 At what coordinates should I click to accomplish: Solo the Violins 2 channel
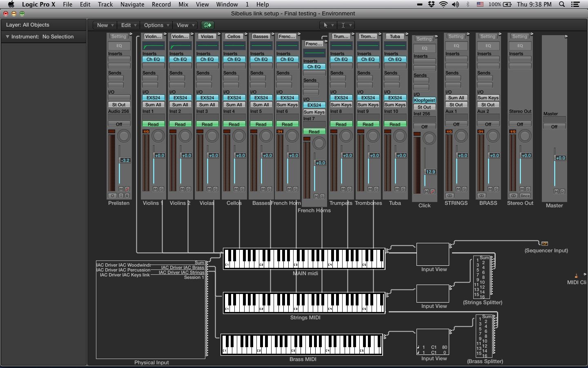click(188, 189)
